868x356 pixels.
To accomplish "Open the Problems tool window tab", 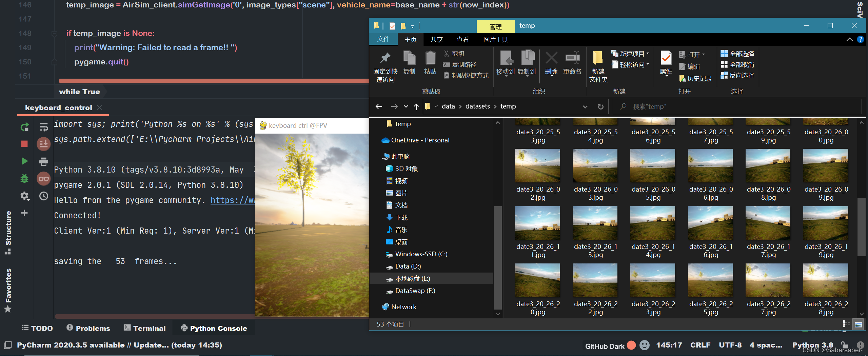I will click(x=88, y=328).
